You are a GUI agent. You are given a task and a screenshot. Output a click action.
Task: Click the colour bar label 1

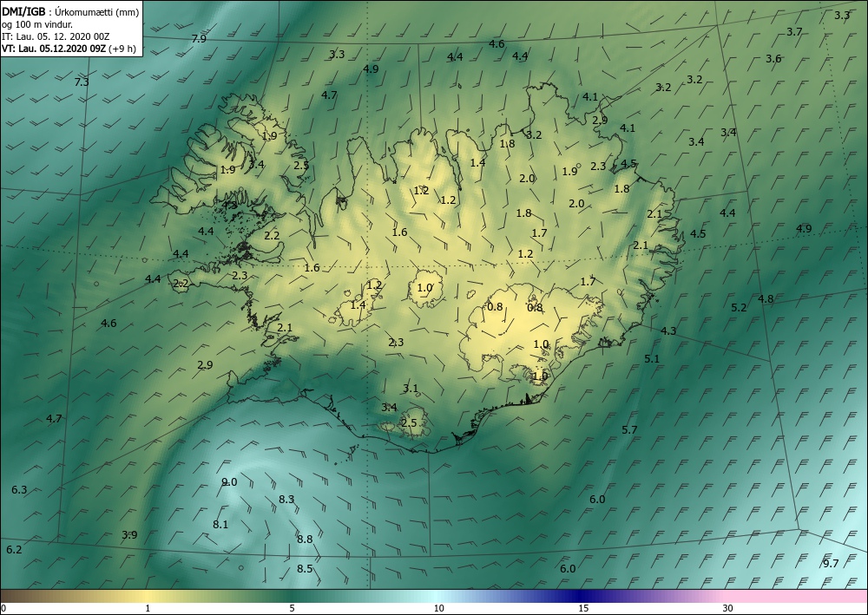point(148,608)
